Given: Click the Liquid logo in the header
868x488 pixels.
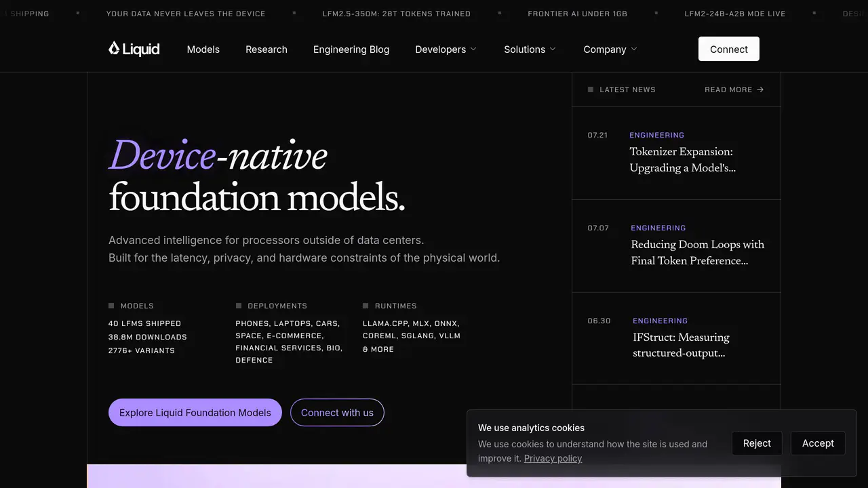Looking at the screenshot, I should pyautogui.click(x=134, y=49).
